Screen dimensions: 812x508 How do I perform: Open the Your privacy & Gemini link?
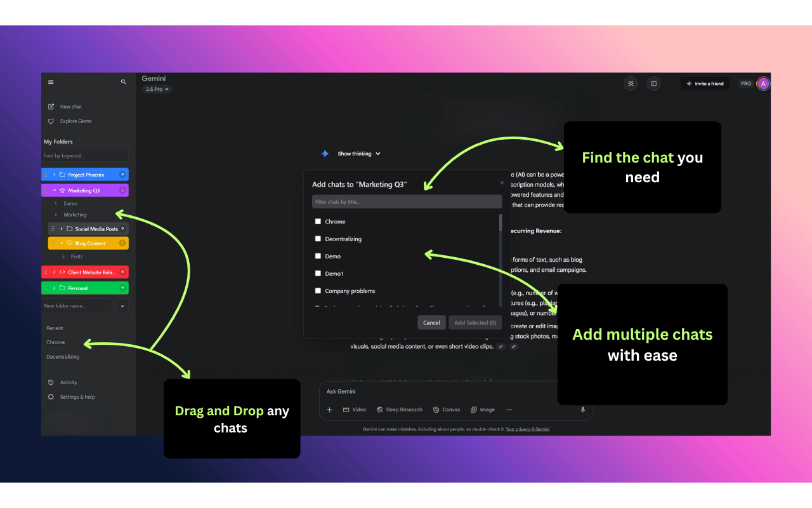click(x=528, y=429)
